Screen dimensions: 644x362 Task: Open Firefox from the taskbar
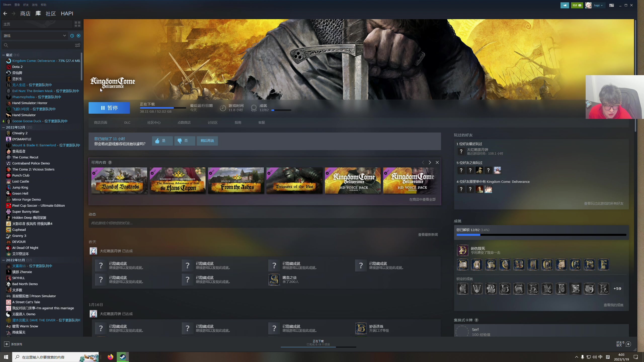coord(110,357)
